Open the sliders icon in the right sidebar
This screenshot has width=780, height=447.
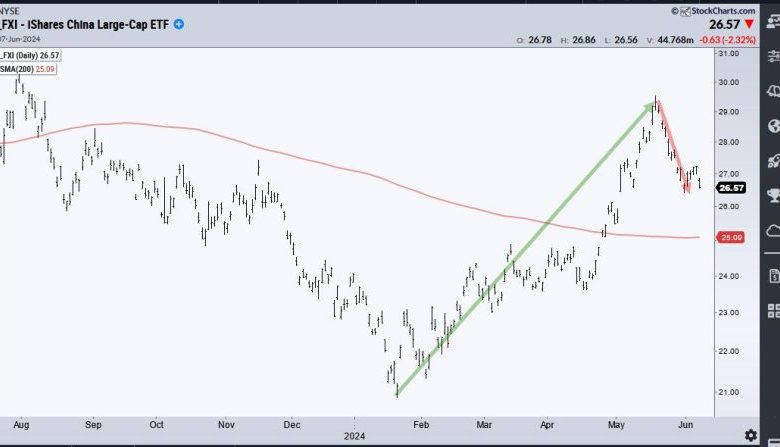click(774, 55)
